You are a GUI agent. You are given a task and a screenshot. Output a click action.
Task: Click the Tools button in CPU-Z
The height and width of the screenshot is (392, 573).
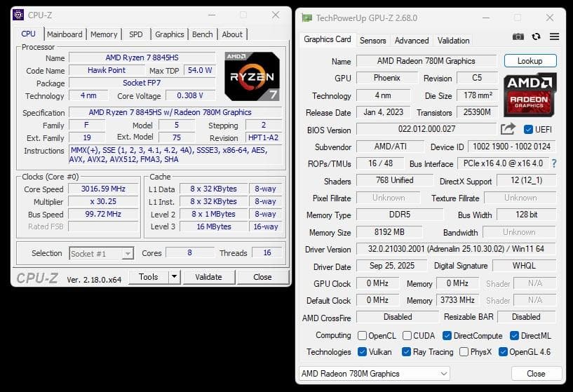point(149,277)
